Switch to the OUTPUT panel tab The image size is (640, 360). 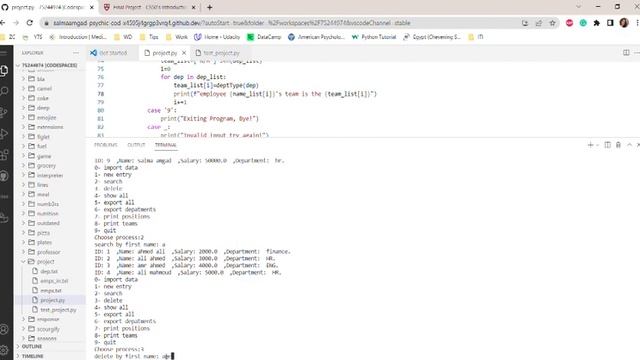[136, 145]
